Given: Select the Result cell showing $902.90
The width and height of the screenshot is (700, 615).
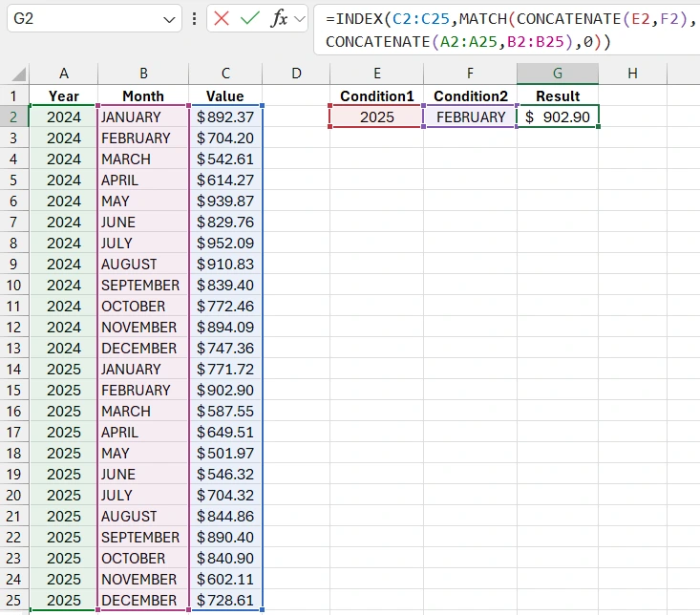Looking at the screenshot, I should 558,117.
